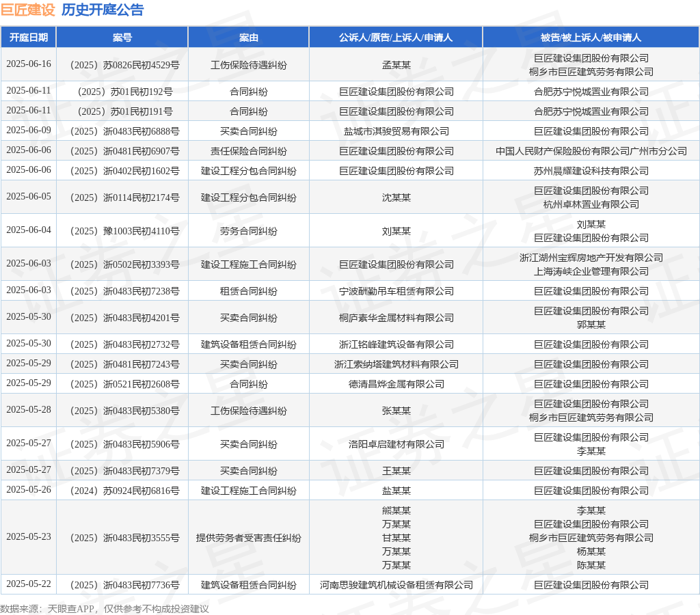Click plaintiff 张某某
The height and width of the screenshot is (615, 700).
(x=396, y=411)
